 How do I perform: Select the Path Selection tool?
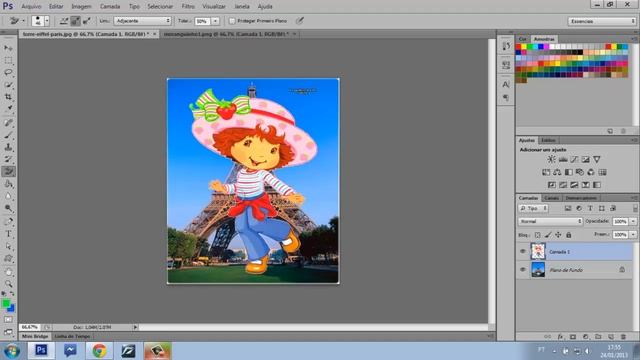coord(8,247)
